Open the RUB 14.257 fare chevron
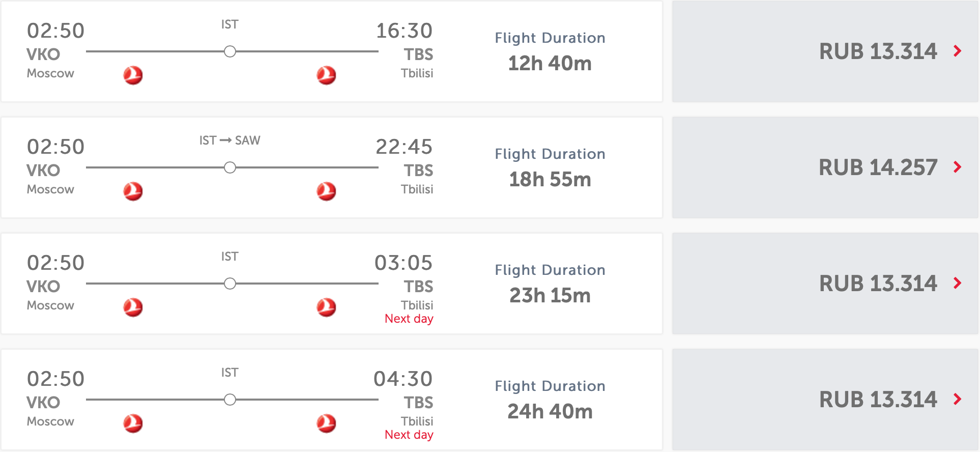 point(958,167)
